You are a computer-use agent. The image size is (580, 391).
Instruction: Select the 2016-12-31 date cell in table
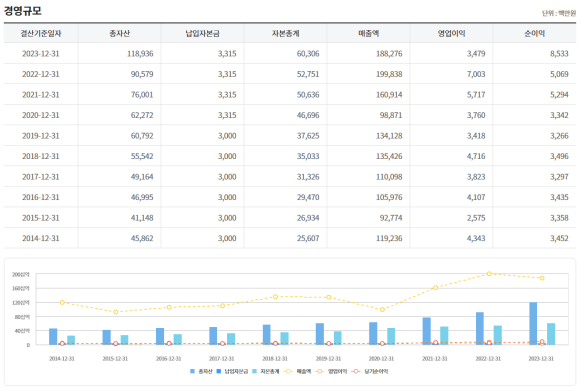click(41, 197)
